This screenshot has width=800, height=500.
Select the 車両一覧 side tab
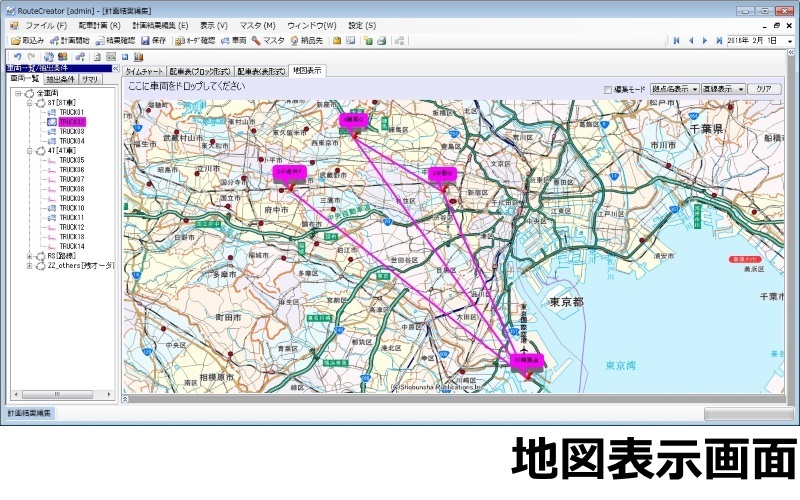pos(25,79)
